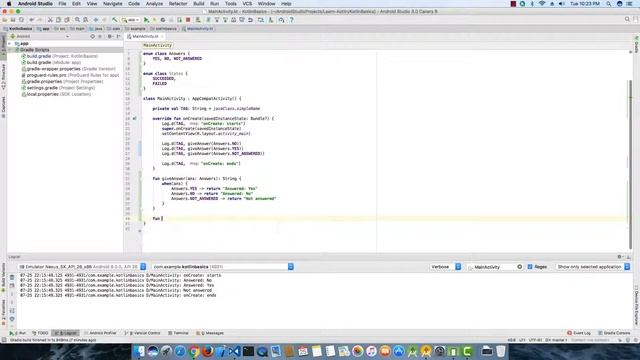Click scroll-from-source target icon in project panel
The image size is (640, 360).
93,36
